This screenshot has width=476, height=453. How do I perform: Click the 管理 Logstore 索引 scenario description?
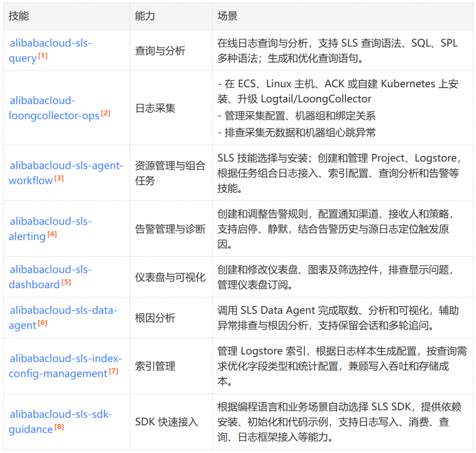point(342,366)
